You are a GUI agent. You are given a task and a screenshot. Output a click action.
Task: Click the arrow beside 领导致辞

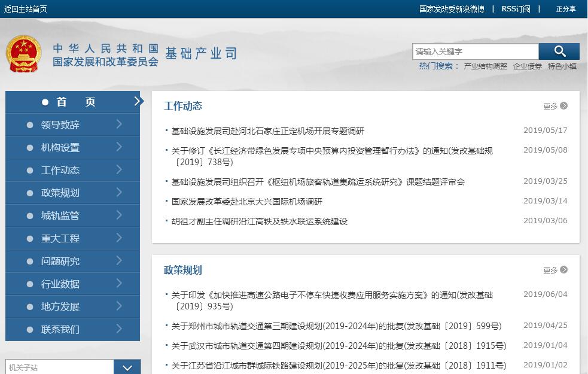click(x=119, y=124)
